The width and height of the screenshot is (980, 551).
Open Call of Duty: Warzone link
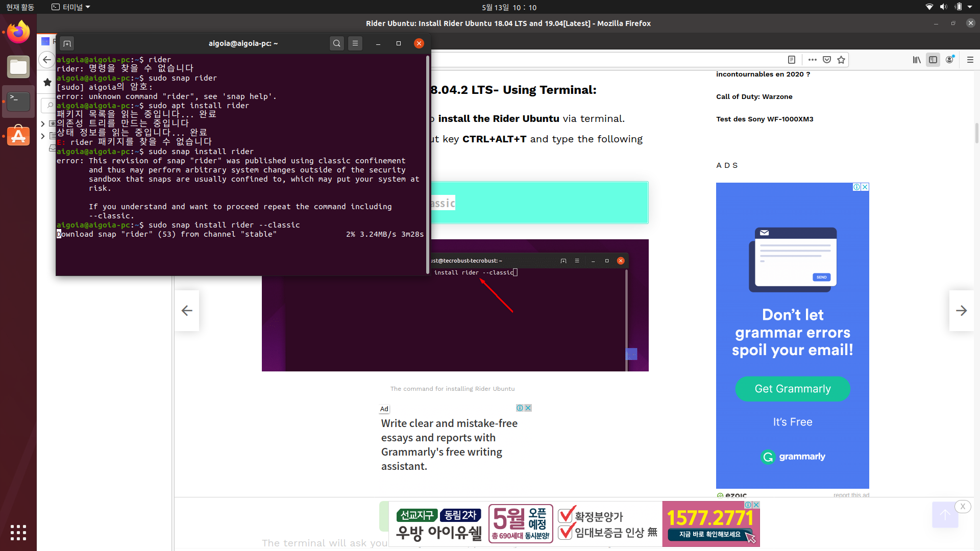(x=754, y=96)
